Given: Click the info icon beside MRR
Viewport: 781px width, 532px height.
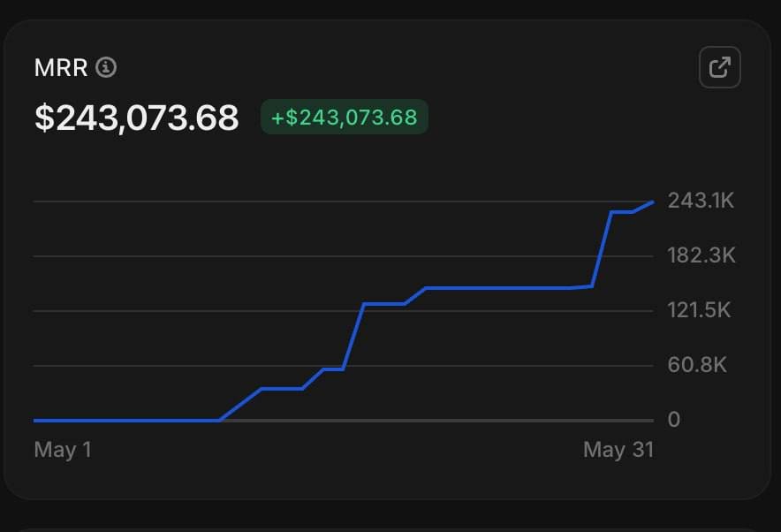Looking at the screenshot, I should pos(106,68).
